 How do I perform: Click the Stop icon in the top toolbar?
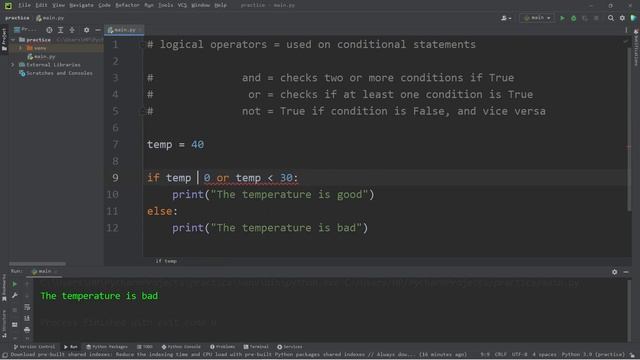[596, 18]
